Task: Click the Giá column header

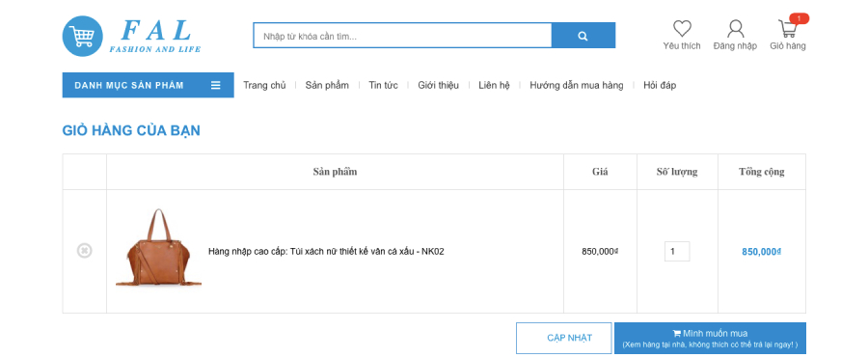Action: tap(600, 171)
